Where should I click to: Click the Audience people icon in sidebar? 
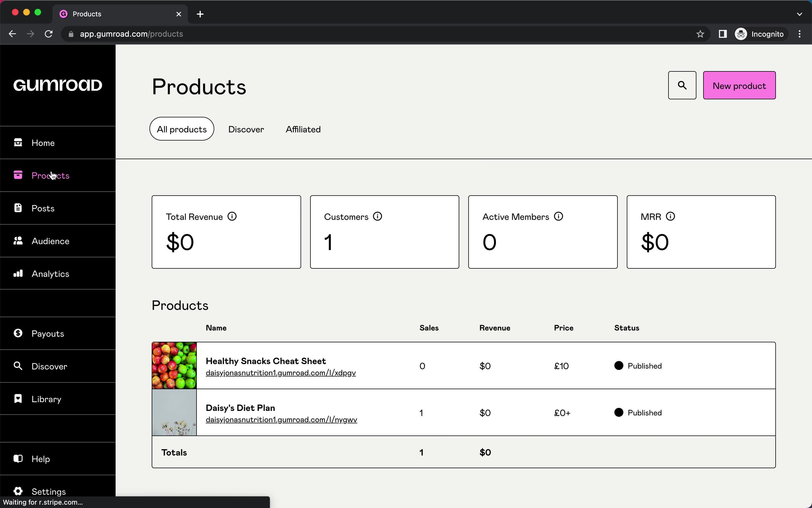pos(18,240)
